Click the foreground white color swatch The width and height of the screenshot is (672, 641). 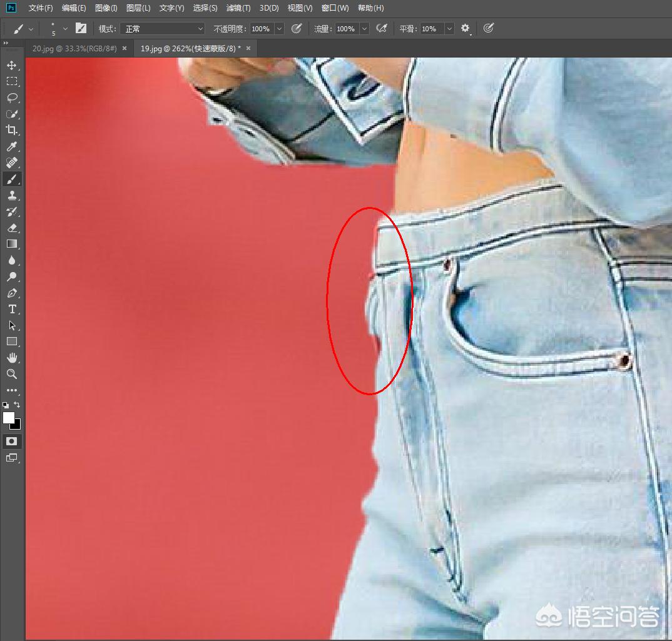tap(9, 418)
